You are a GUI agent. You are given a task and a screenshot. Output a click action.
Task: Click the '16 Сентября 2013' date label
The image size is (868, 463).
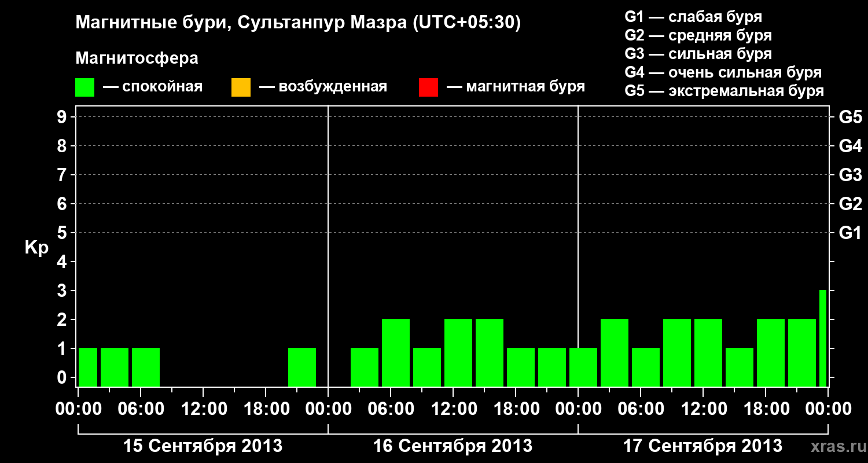(x=453, y=446)
